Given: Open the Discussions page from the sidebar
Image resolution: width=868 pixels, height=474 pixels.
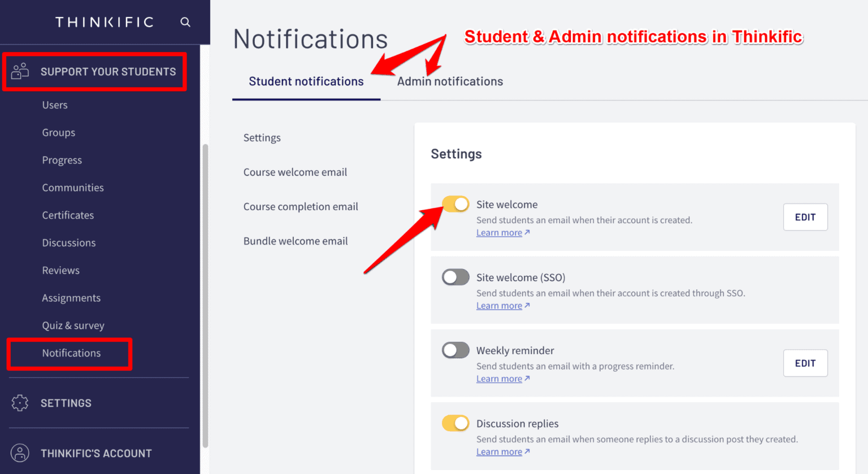Looking at the screenshot, I should [69, 242].
